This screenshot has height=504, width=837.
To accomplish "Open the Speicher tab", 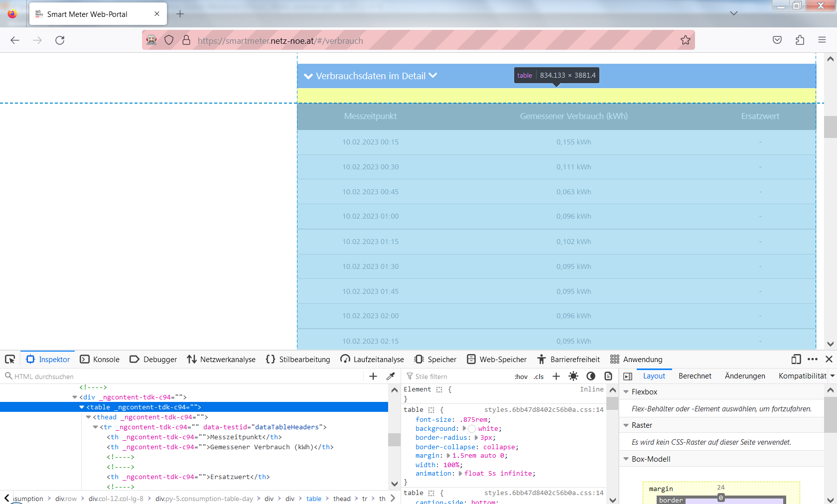I will (x=435, y=359).
